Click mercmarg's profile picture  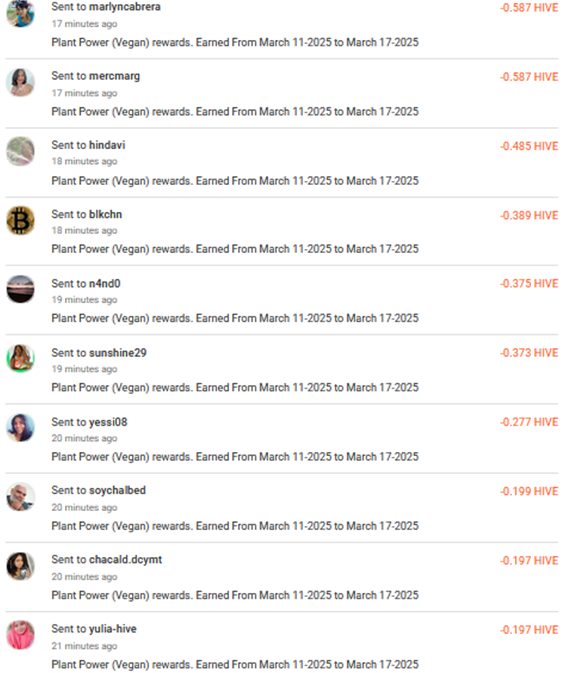coord(20,82)
